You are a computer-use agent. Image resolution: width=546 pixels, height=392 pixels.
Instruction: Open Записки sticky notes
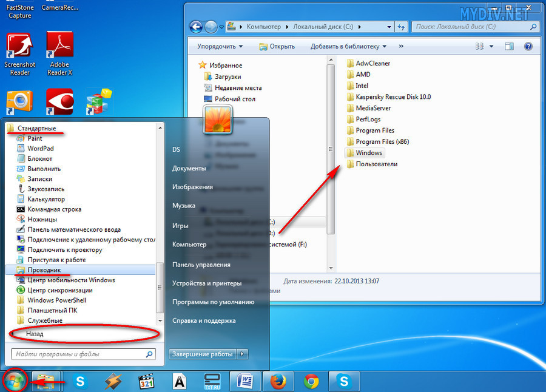tap(35, 179)
